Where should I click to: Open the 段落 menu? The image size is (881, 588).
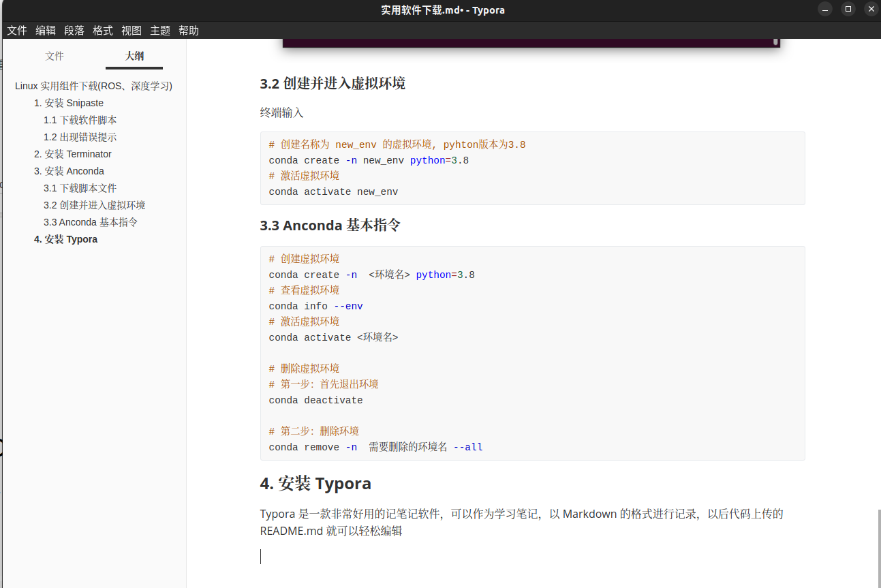click(x=74, y=31)
